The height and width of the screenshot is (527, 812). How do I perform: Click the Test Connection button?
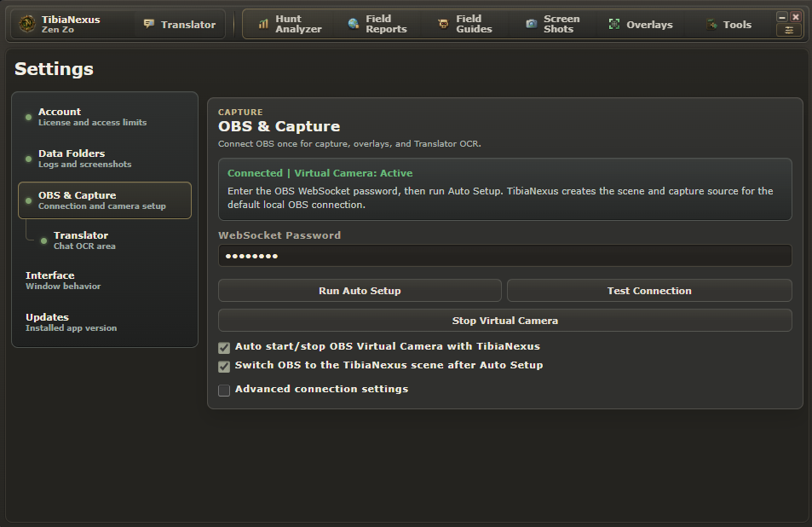pyautogui.click(x=649, y=291)
